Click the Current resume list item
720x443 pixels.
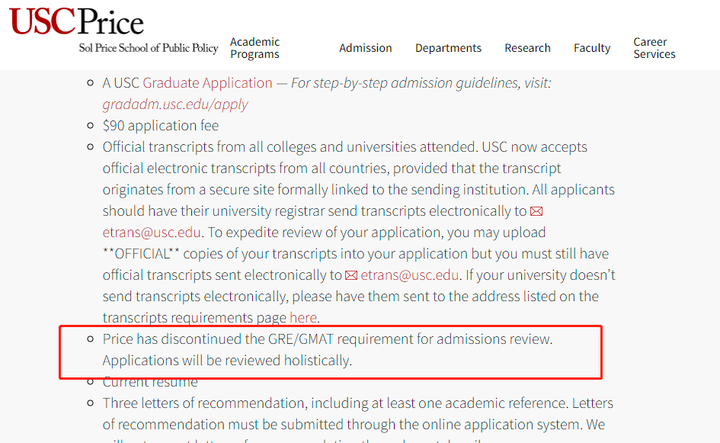150,382
